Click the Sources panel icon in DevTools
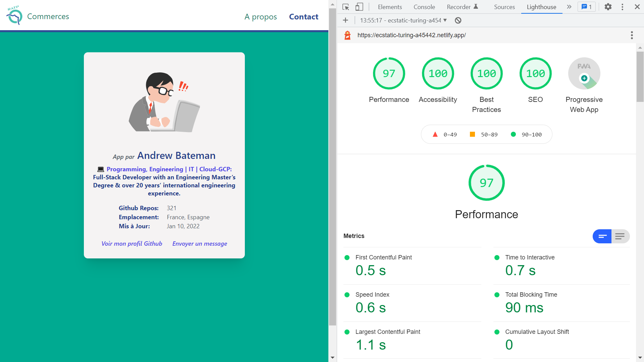The width and height of the screenshot is (644, 362). pyautogui.click(x=504, y=7)
